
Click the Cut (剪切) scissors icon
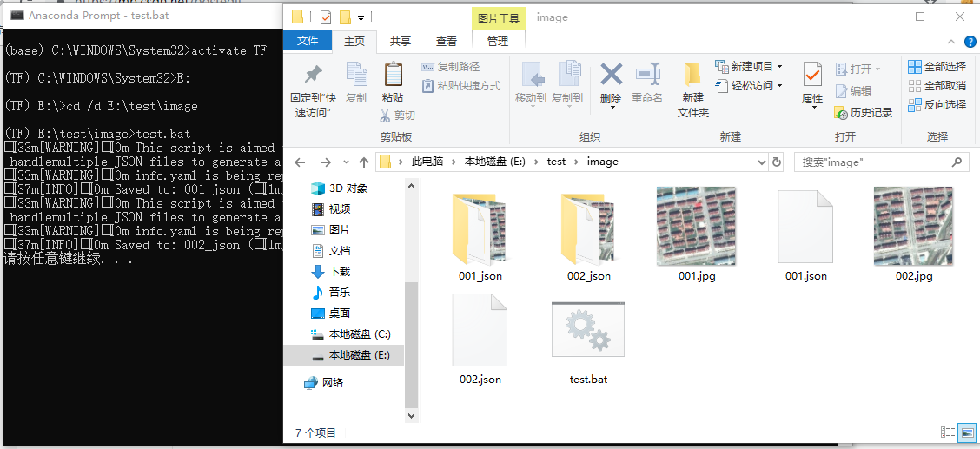[385, 116]
